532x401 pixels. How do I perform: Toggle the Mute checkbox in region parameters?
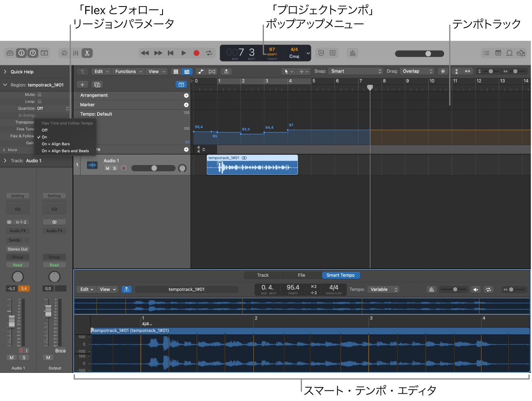click(x=40, y=94)
